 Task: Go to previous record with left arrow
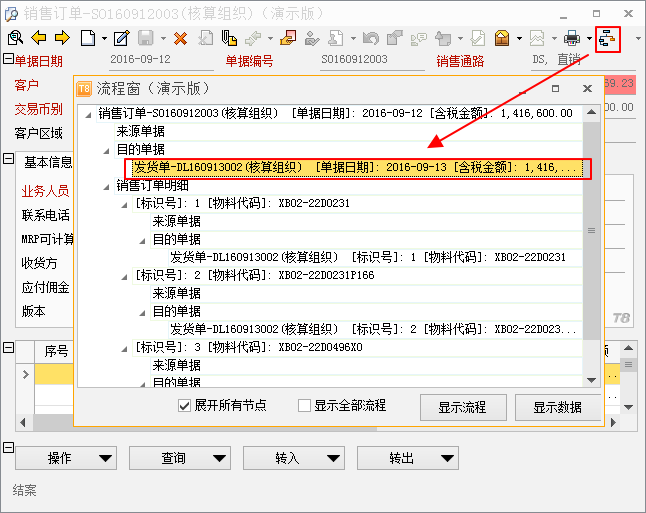(39, 38)
